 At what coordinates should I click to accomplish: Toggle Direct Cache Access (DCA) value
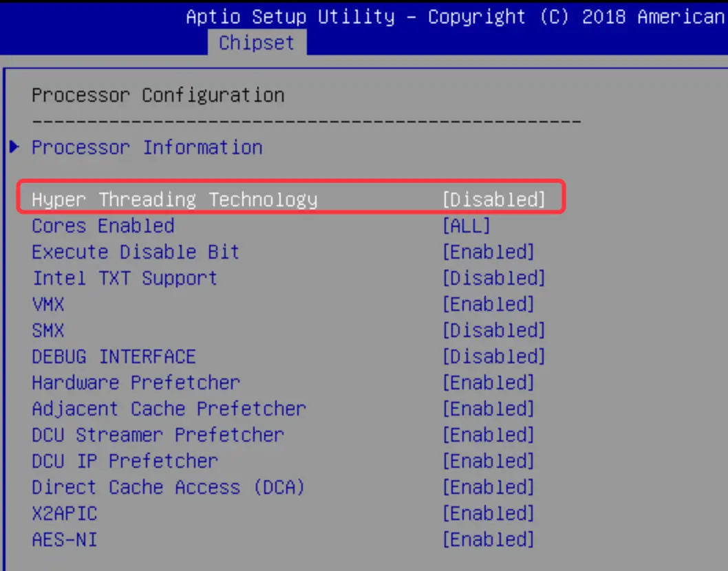point(488,488)
